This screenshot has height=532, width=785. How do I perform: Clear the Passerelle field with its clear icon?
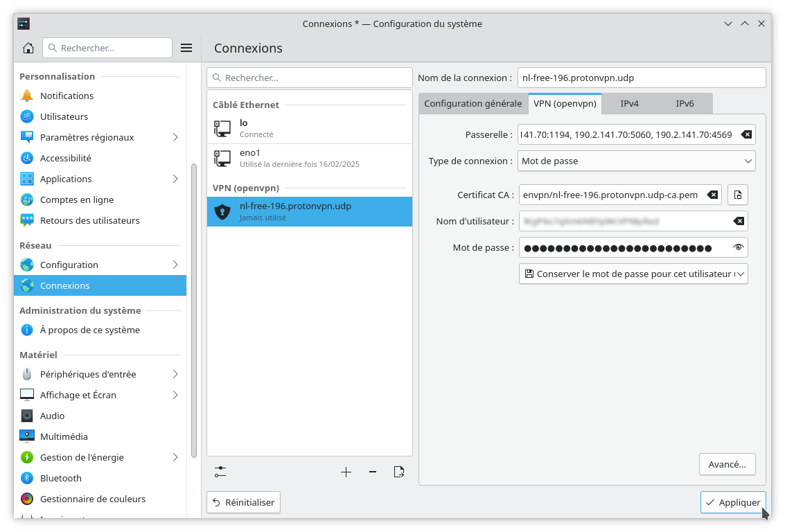tap(746, 134)
